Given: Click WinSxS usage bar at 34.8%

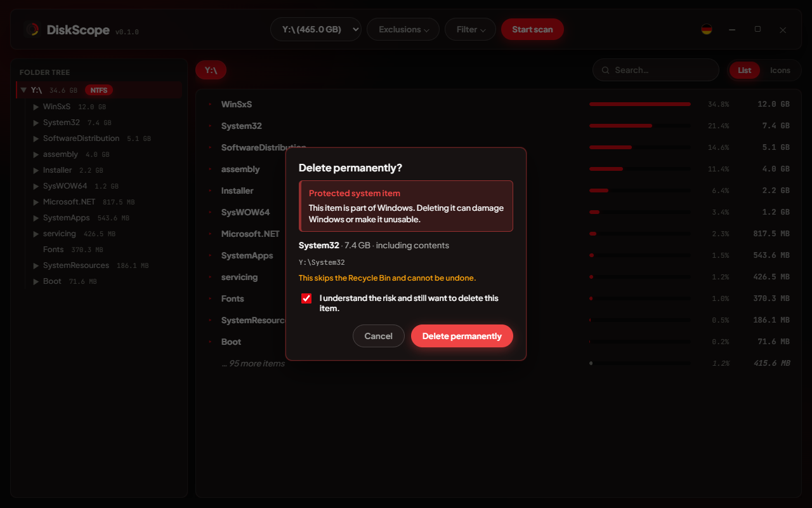Looking at the screenshot, I should pyautogui.click(x=640, y=104).
